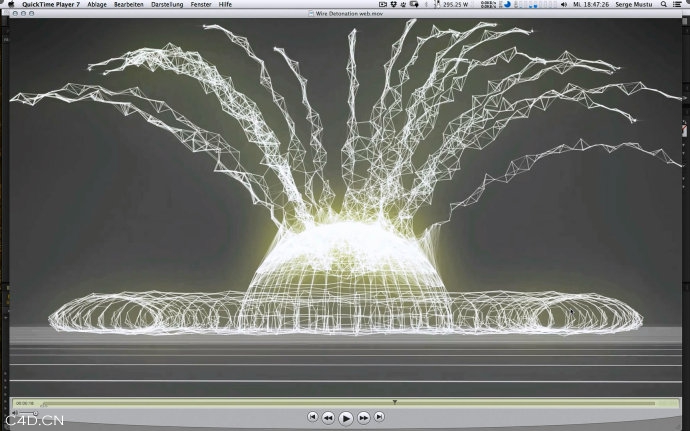Open the Fenster menu
Image resolution: width=690 pixels, height=431 pixels.
point(201,4)
